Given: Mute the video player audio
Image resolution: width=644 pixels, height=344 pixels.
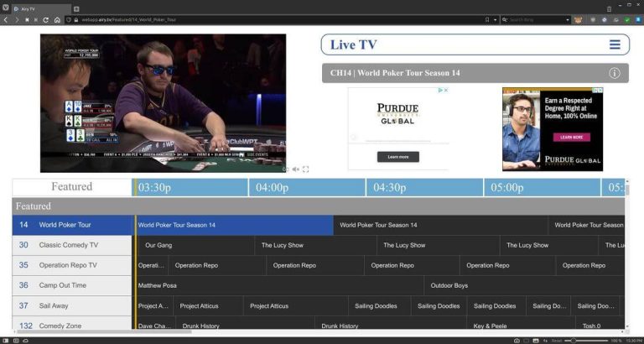Looking at the screenshot, I should coord(295,169).
